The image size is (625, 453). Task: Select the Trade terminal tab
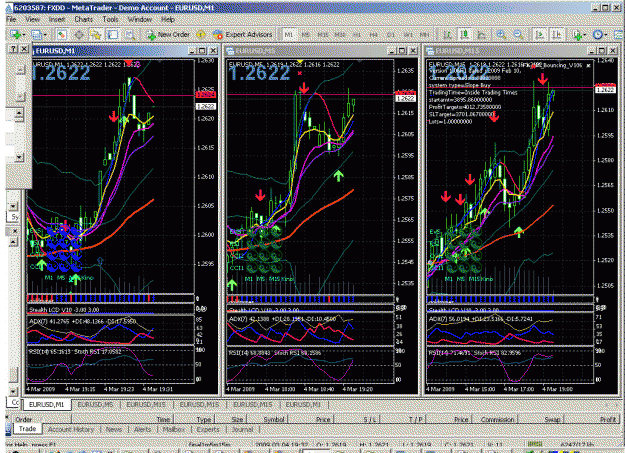click(27, 429)
